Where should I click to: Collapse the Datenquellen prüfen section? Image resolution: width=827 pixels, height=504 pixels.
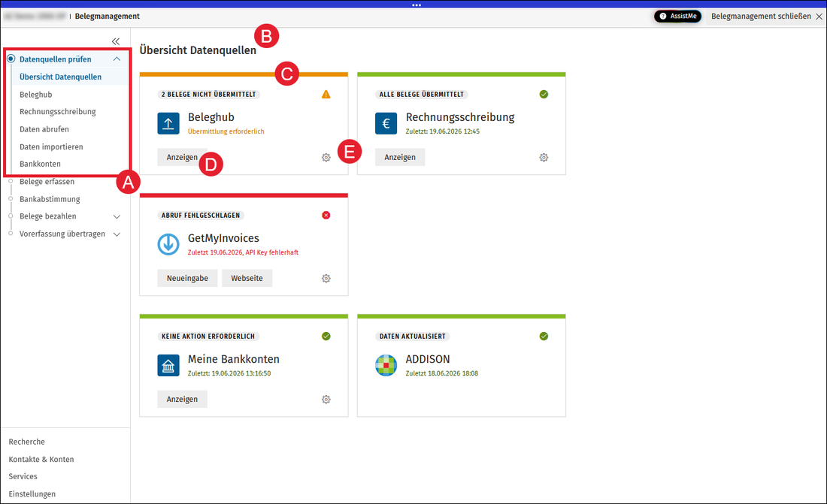click(117, 59)
